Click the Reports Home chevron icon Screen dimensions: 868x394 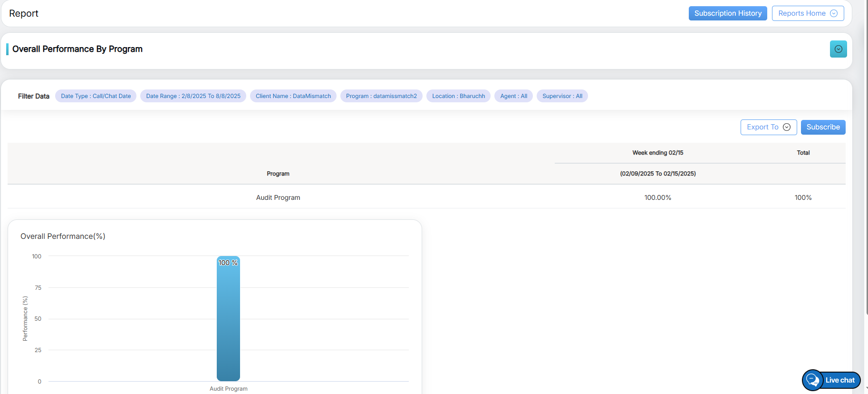point(834,13)
